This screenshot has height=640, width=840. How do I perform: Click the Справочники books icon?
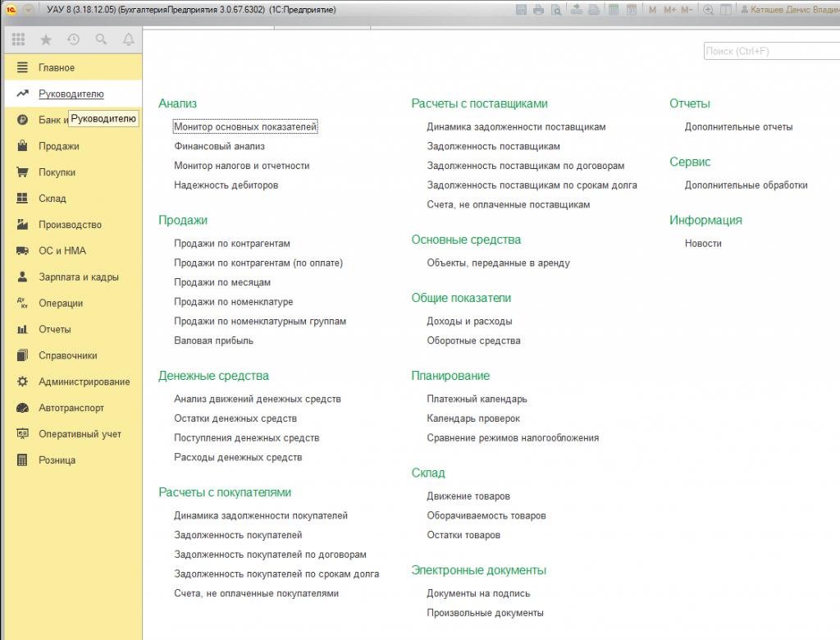(22, 355)
